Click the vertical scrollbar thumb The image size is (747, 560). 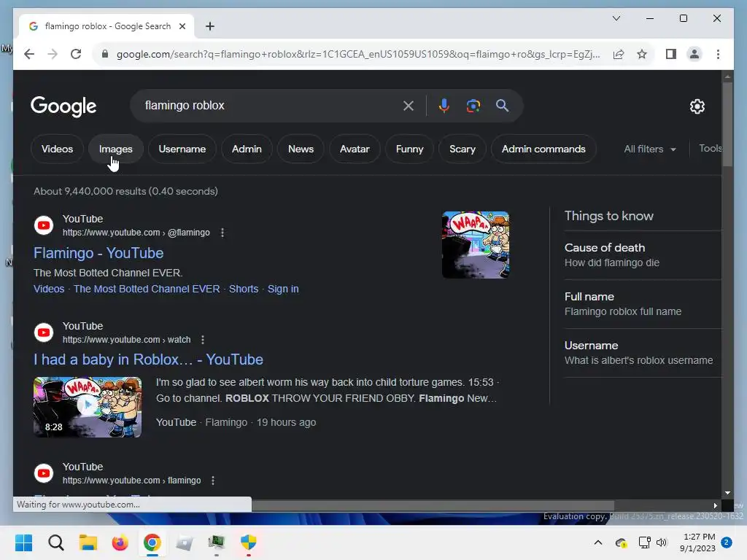(x=727, y=125)
